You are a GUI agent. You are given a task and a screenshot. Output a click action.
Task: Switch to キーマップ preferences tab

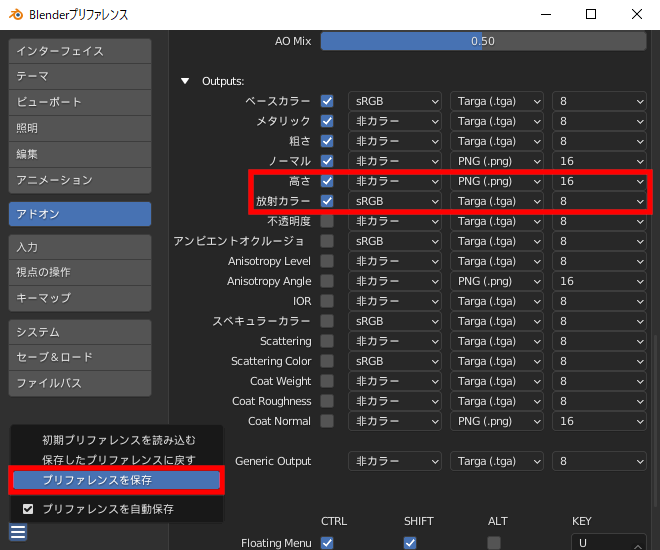[x=80, y=298]
